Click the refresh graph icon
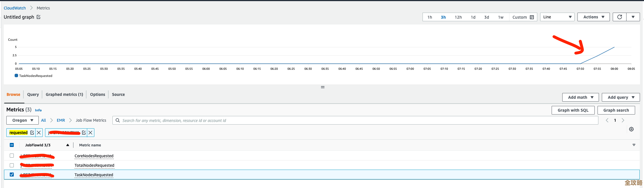Viewport: 644px width, 188px height. 620,17
